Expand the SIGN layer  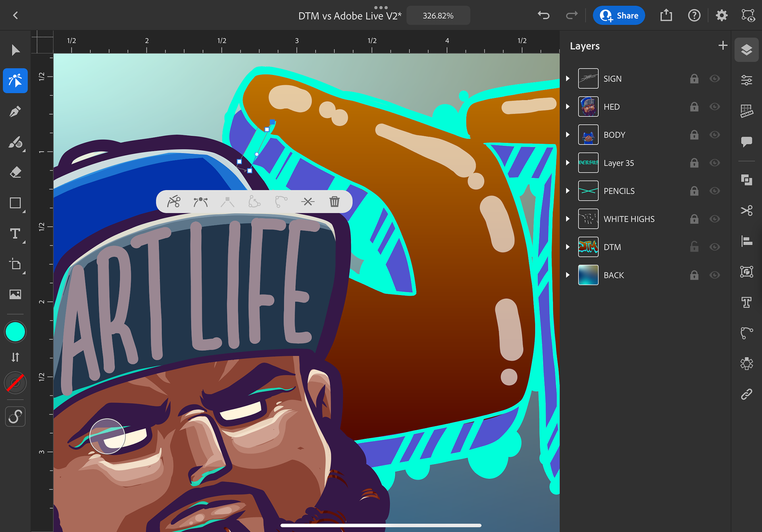(568, 79)
